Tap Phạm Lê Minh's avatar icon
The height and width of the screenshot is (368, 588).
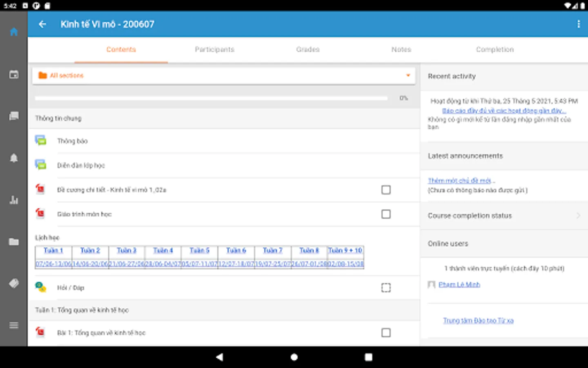[431, 285]
